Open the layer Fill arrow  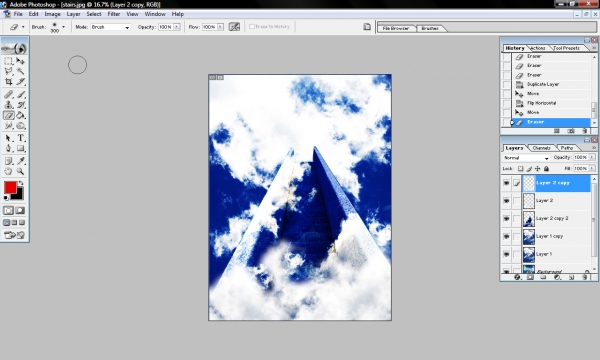pyautogui.click(x=592, y=168)
